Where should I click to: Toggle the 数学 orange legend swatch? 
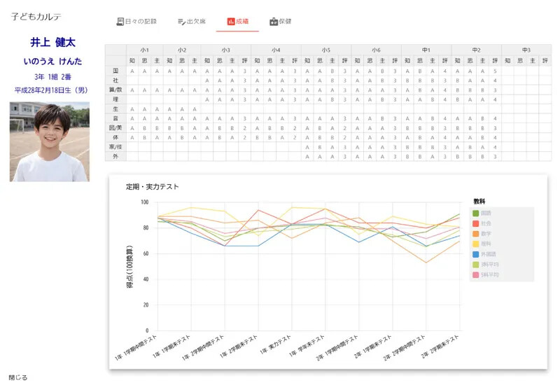coord(476,234)
